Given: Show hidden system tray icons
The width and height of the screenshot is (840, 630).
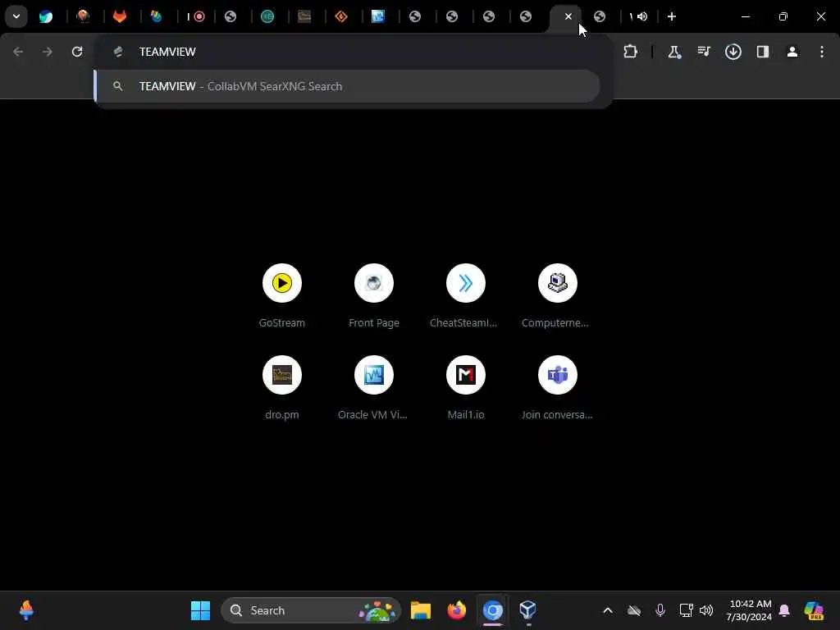Looking at the screenshot, I should [608, 610].
